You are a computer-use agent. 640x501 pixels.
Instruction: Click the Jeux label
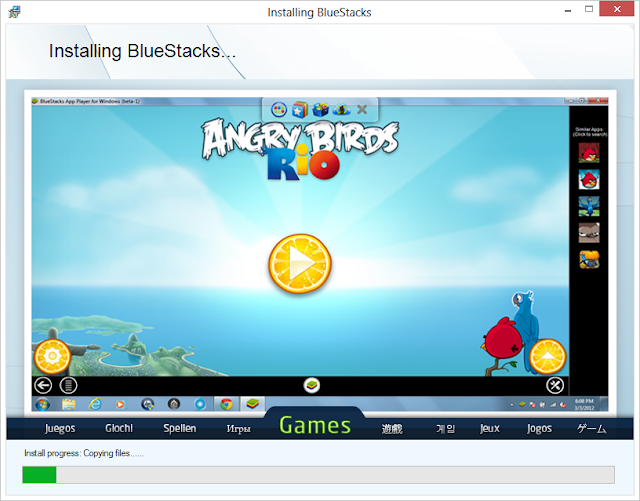pyautogui.click(x=490, y=428)
